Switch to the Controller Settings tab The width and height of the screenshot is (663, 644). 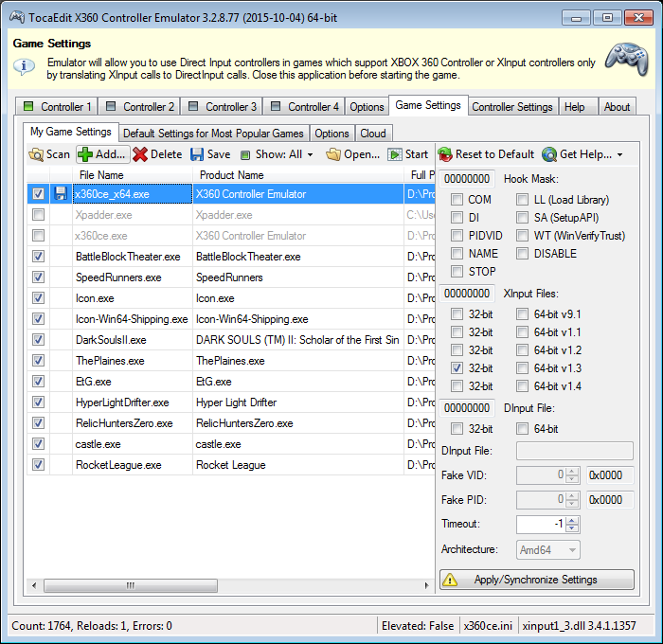pyautogui.click(x=512, y=107)
